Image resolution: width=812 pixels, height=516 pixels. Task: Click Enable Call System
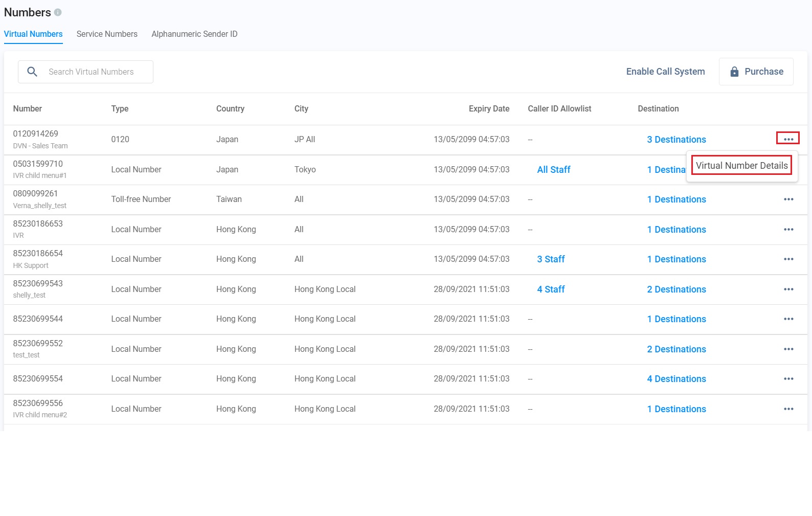pyautogui.click(x=665, y=72)
